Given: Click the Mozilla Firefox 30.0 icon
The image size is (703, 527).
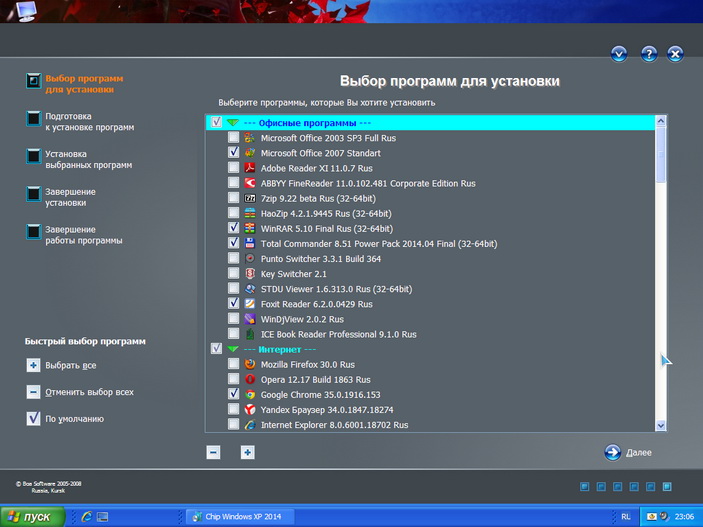Looking at the screenshot, I should [x=250, y=364].
